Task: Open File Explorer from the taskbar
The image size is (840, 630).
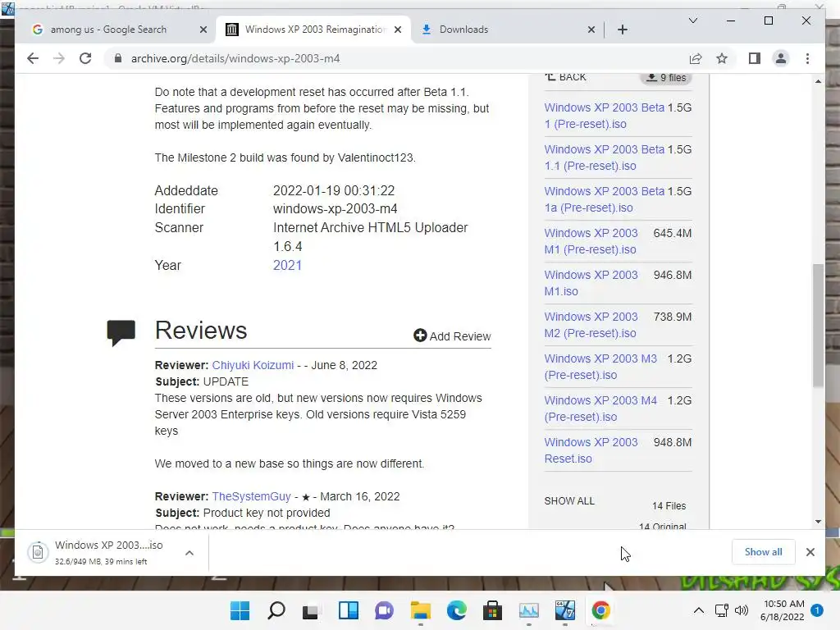Action: point(421,610)
